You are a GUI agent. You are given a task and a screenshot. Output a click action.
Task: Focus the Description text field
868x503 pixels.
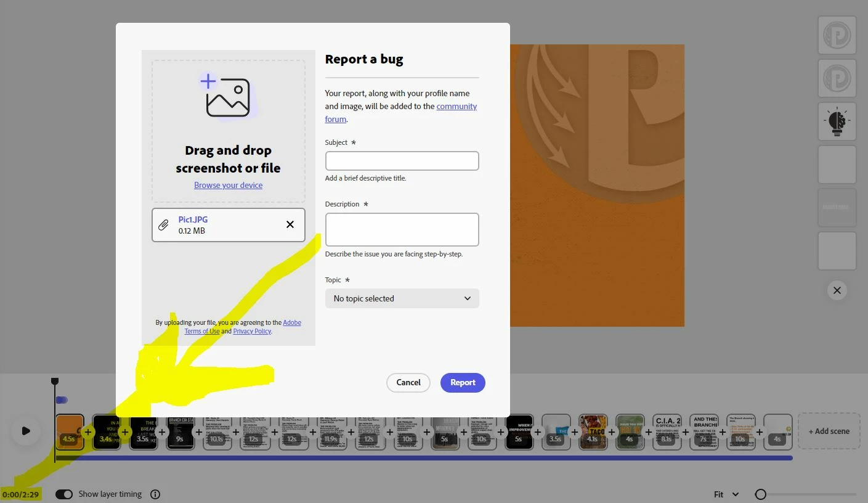pos(402,229)
